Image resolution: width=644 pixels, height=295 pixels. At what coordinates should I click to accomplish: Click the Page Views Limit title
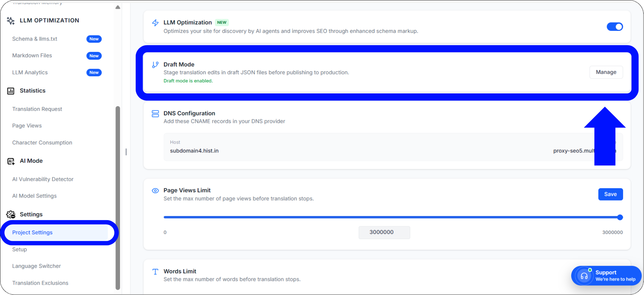click(187, 190)
